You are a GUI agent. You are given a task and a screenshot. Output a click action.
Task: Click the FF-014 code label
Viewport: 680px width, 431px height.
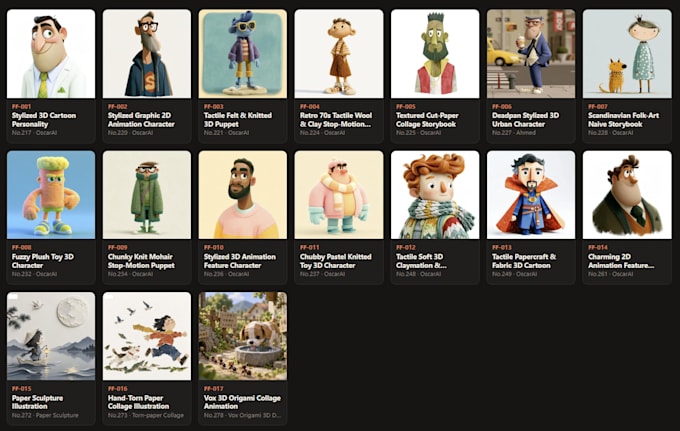pos(598,248)
